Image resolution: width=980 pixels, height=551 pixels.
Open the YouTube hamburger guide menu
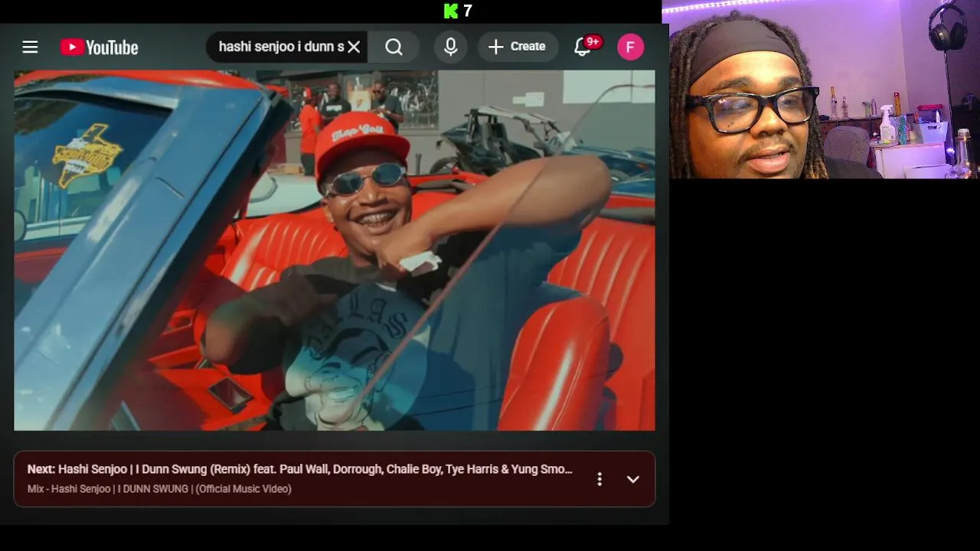point(30,47)
